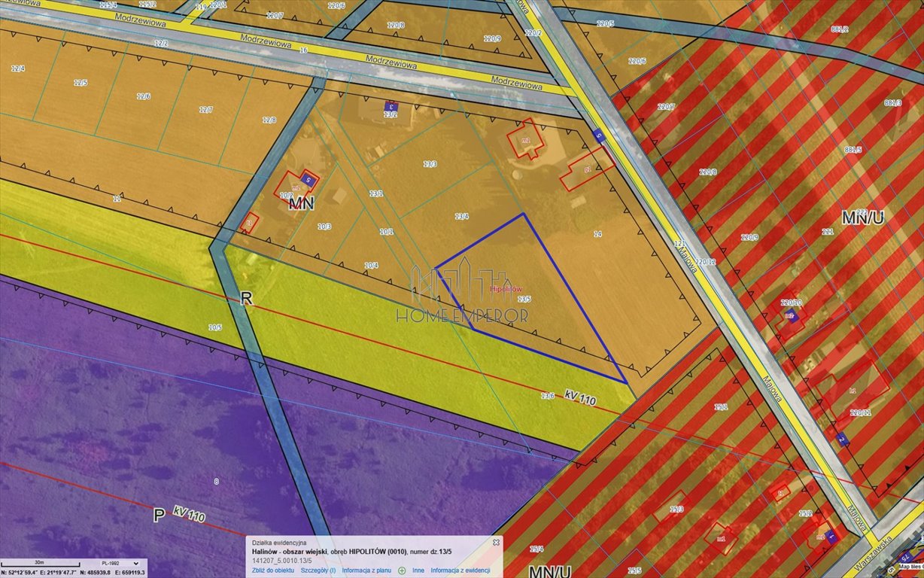Click blue address marker 5 near parcel 10/2

(x=309, y=181)
